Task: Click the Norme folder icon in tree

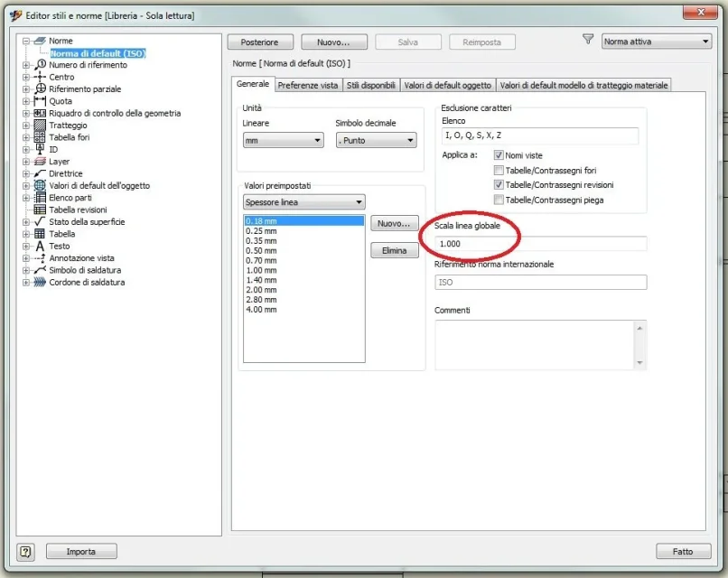Action: [x=40, y=41]
